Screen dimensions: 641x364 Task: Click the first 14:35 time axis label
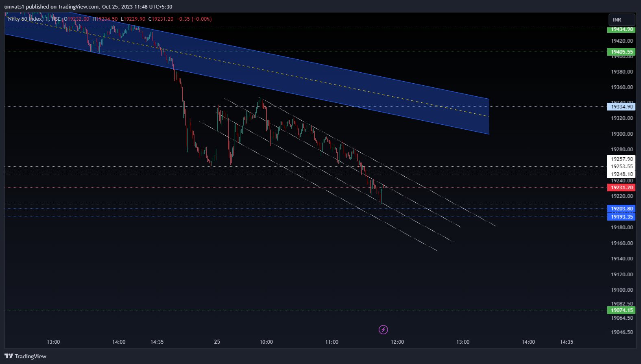tap(157, 342)
